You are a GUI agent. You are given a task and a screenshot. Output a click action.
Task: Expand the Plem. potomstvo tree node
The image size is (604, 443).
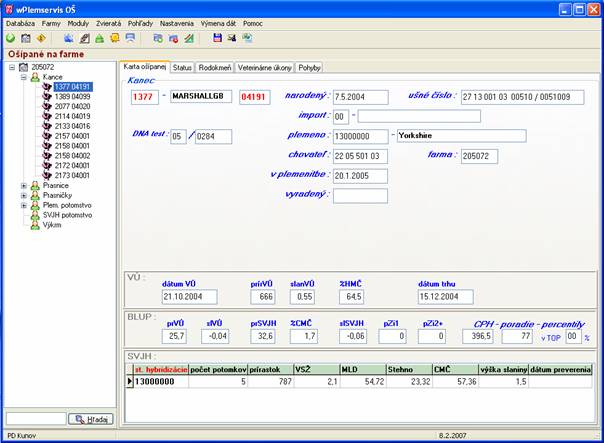[24, 205]
